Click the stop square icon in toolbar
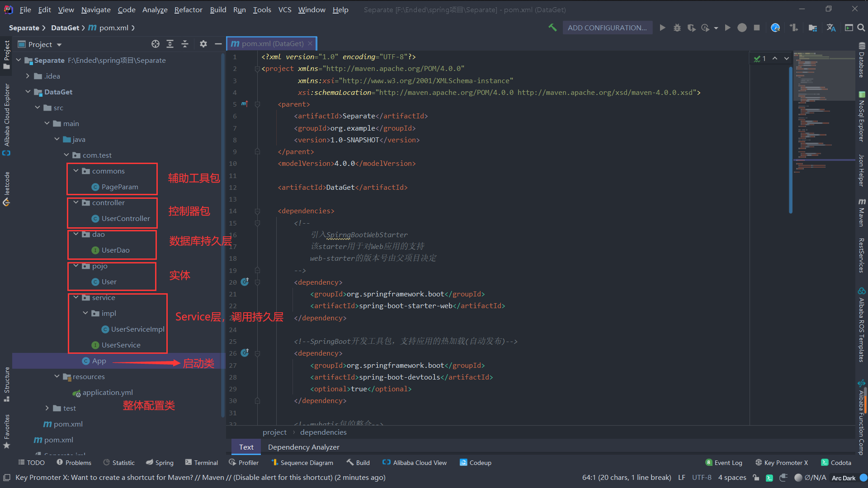Viewport: 868px width, 488px height. [x=757, y=28]
